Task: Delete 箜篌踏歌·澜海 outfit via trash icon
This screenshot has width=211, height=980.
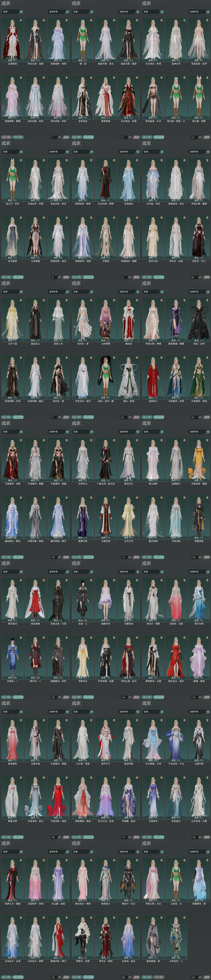Action: click(67, 20)
